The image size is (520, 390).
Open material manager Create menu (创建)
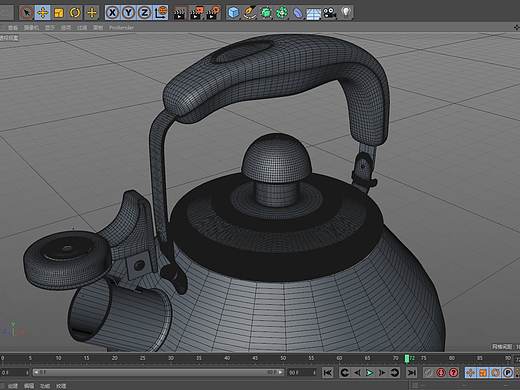(x=13, y=386)
